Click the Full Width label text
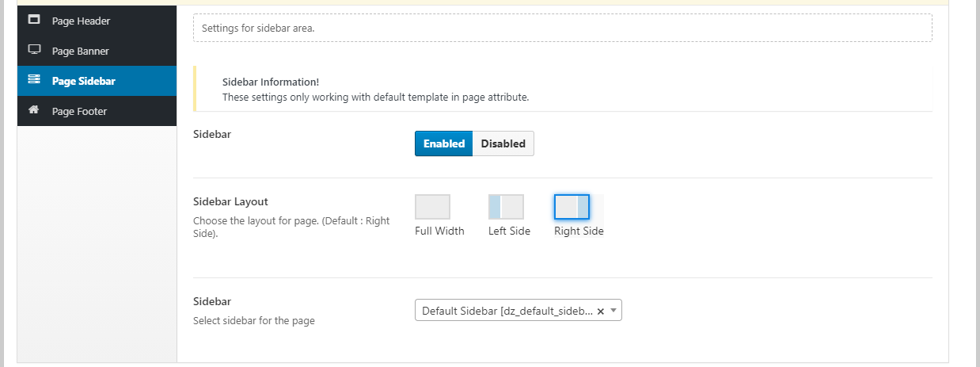 tap(439, 231)
